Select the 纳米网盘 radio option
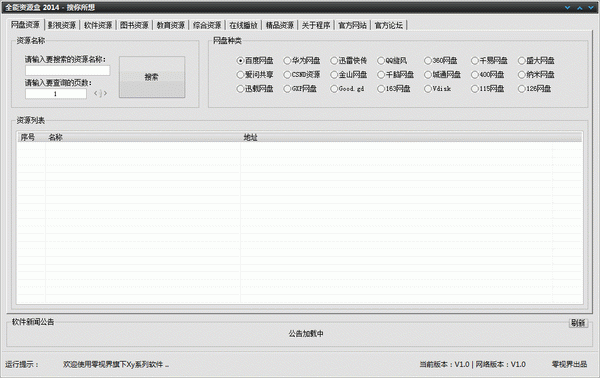 (536, 75)
